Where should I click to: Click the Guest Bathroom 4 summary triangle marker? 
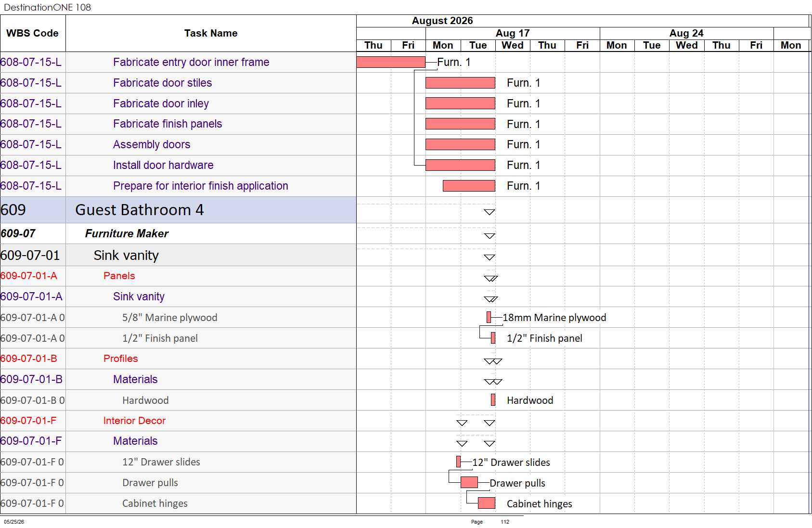(x=490, y=212)
